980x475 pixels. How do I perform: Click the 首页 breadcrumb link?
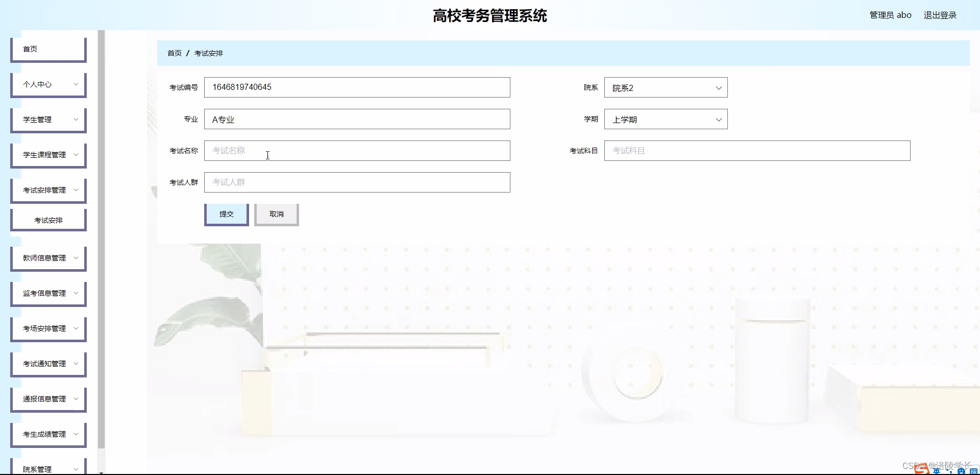(x=175, y=53)
